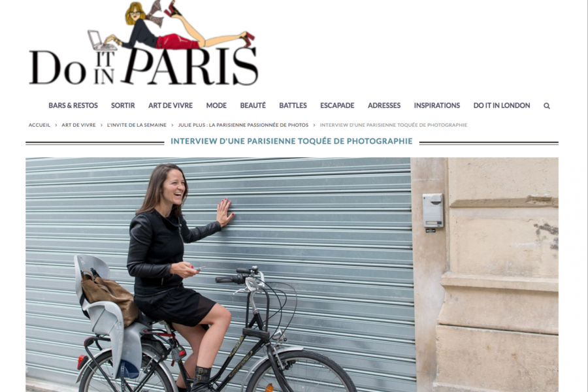
Task: Go to the Mode section
Action: [216, 105]
